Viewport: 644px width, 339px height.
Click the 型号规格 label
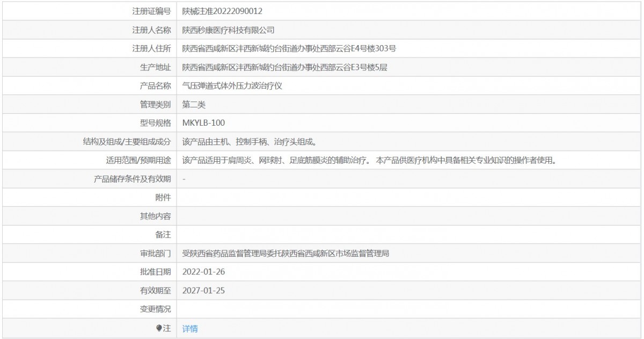(x=155, y=123)
